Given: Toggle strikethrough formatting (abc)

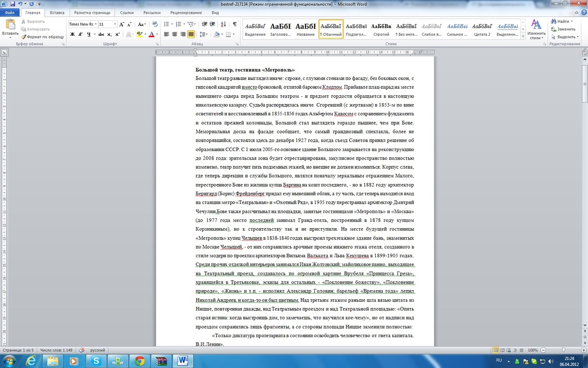Looking at the screenshot, I should (x=101, y=34).
